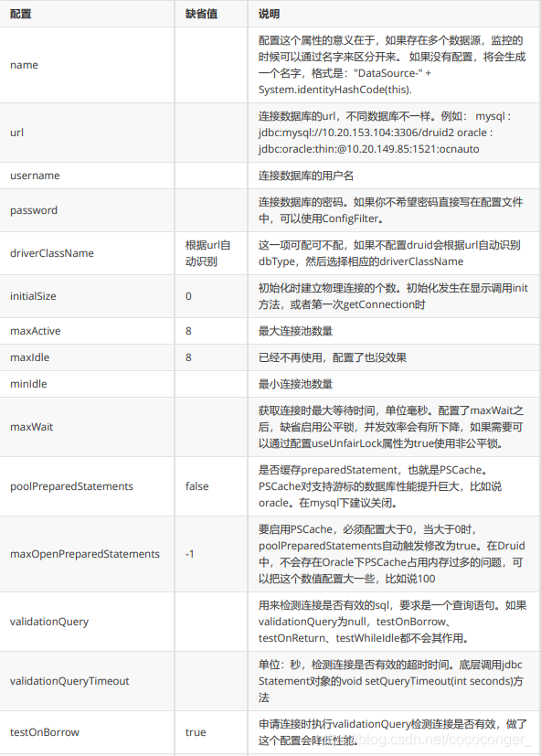Click default value 'true' for testOnBorrow
The height and width of the screenshot is (756, 541).
click(196, 732)
